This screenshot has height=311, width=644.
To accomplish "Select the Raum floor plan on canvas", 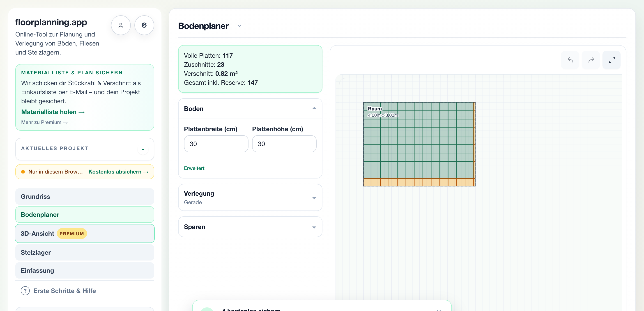I will [419, 144].
